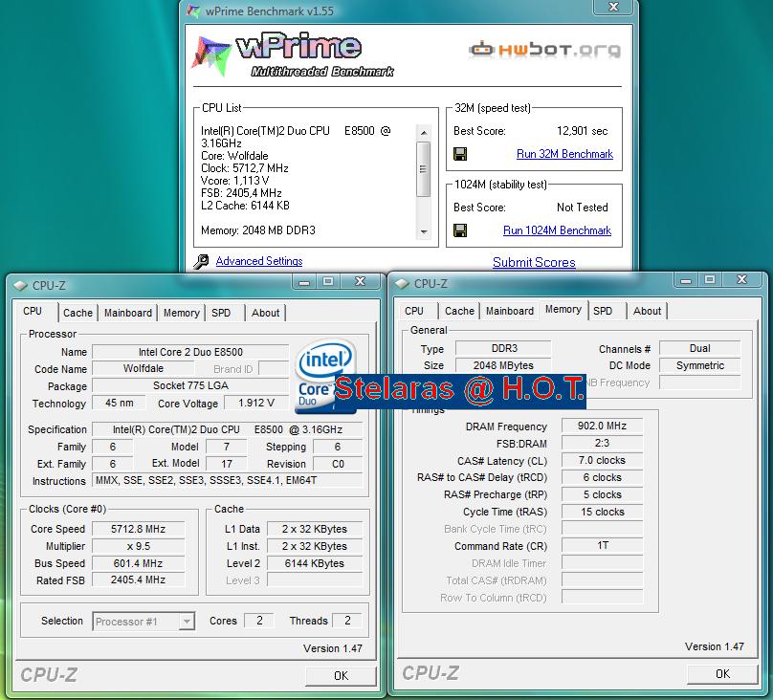Click the wPrime title bar application icon
This screenshot has width=773, height=700.
[193, 11]
